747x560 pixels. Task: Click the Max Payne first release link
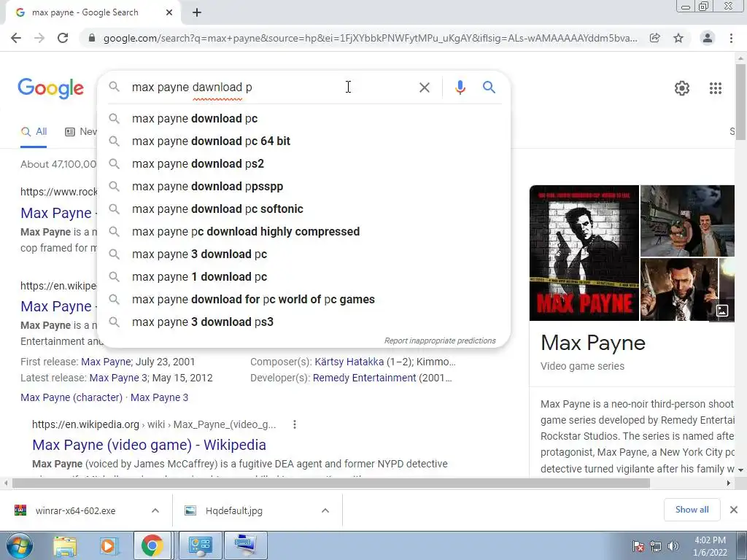pyautogui.click(x=106, y=362)
